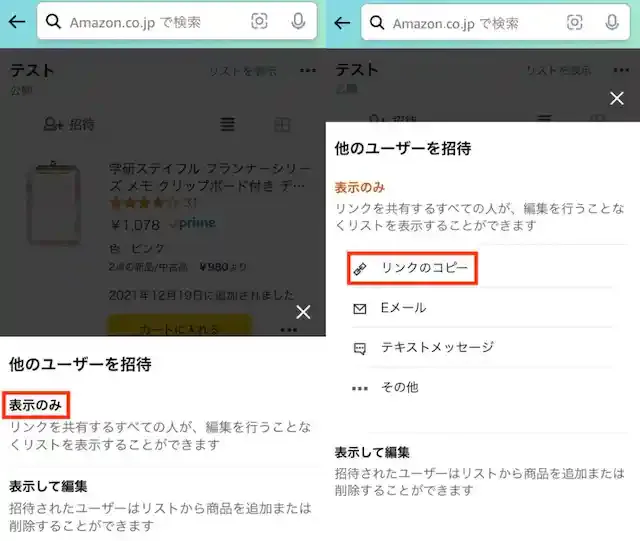This screenshot has height=541, width=640.
Task: Tap the back arrow in the left screen
Action: pyautogui.click(x=17, y=21)
